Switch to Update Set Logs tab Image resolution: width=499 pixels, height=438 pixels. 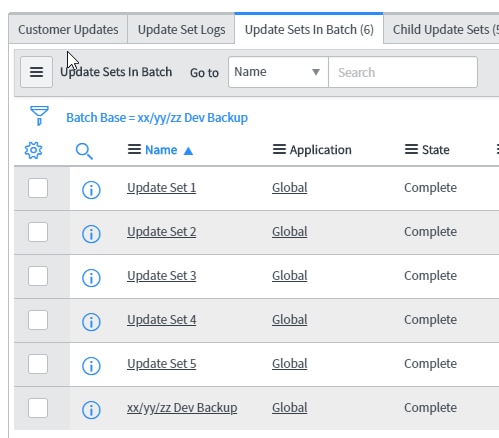[x=181, y=29]
